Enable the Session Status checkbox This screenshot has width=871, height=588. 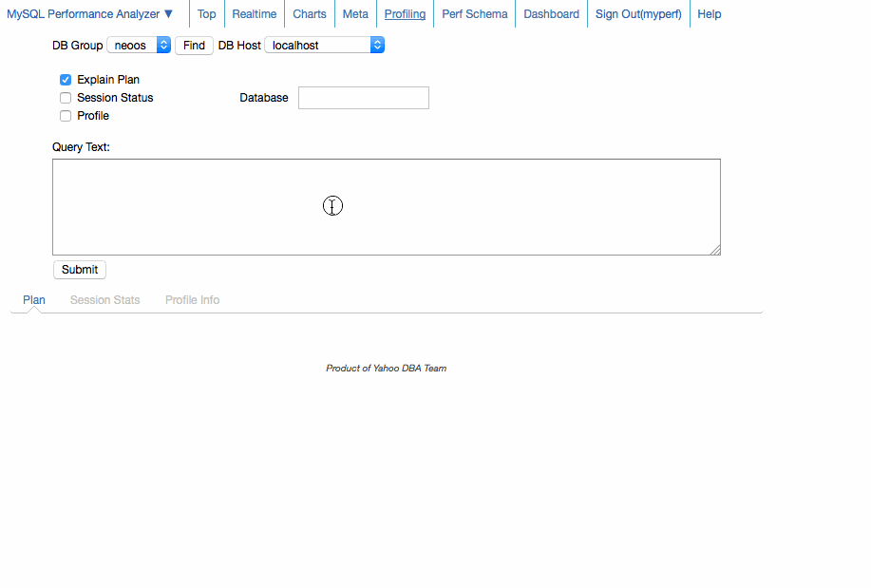66,98
